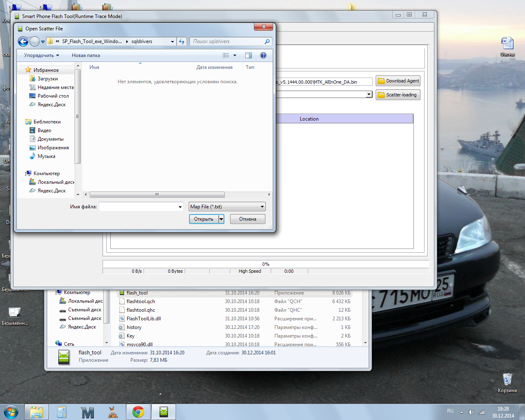Select Загрузки in the favorites list
Viewport: 525px width, 420px height.
[x=48, y=79]
